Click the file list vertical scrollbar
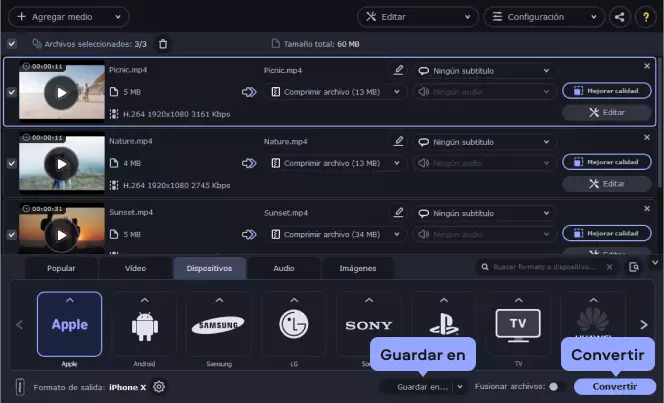The width and height of the screenshot is (664, 403). [659, 123]
